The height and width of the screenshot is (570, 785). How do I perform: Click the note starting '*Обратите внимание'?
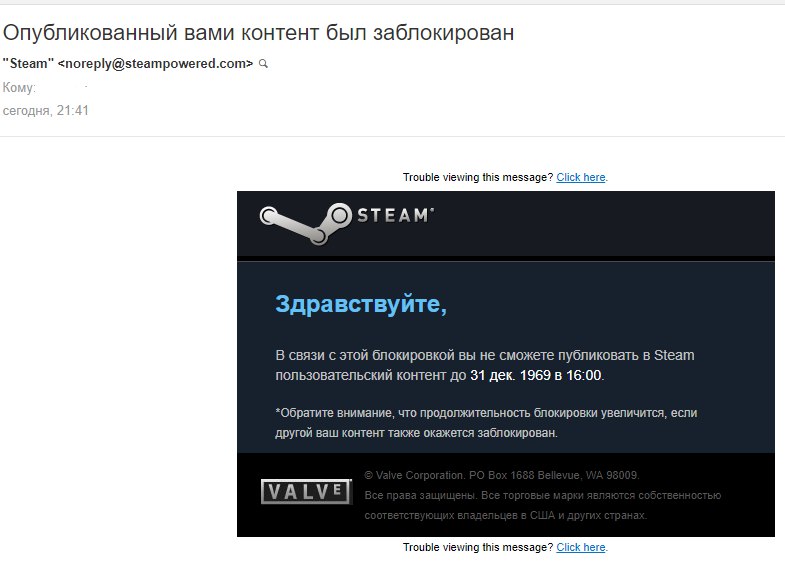(x=486, y=423)
